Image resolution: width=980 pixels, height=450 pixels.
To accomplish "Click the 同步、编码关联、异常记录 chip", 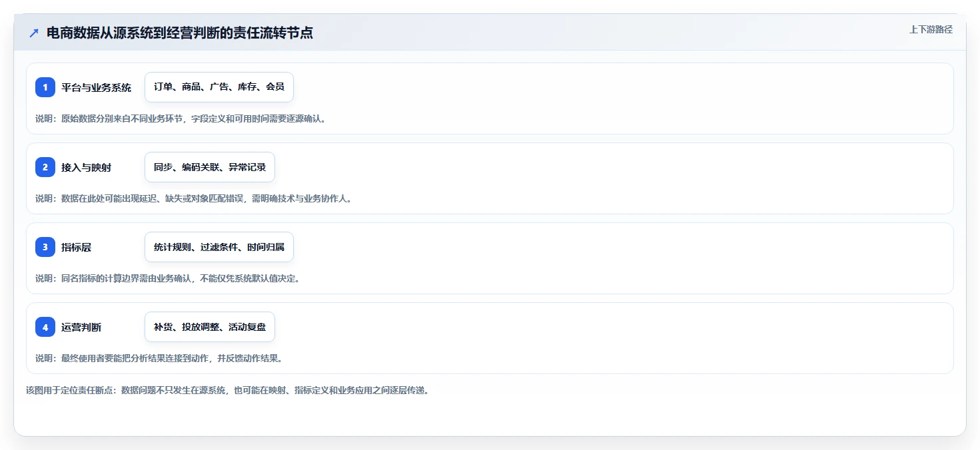I will click(210, 167).
